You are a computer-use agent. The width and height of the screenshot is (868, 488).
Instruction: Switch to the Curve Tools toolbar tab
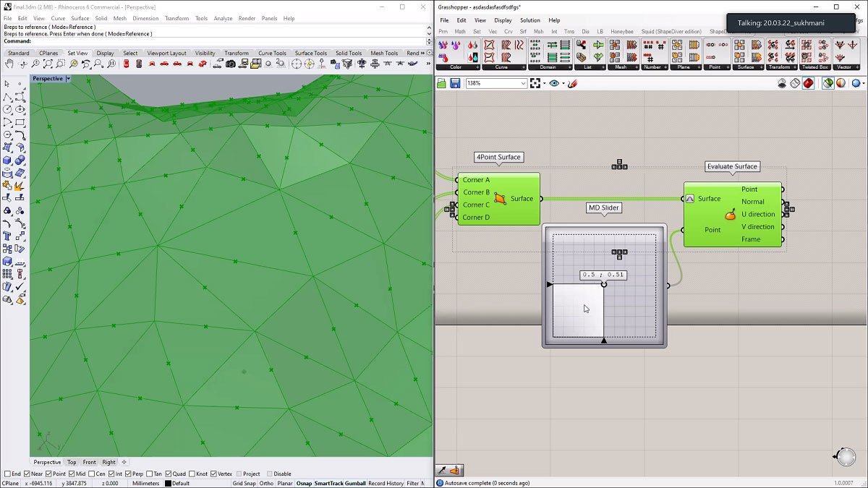pos(272,53)
